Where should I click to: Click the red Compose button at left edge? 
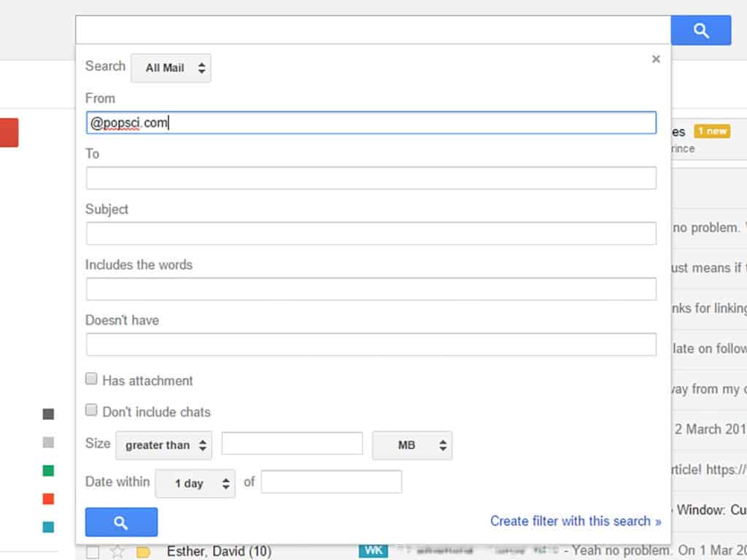point(9,133)
